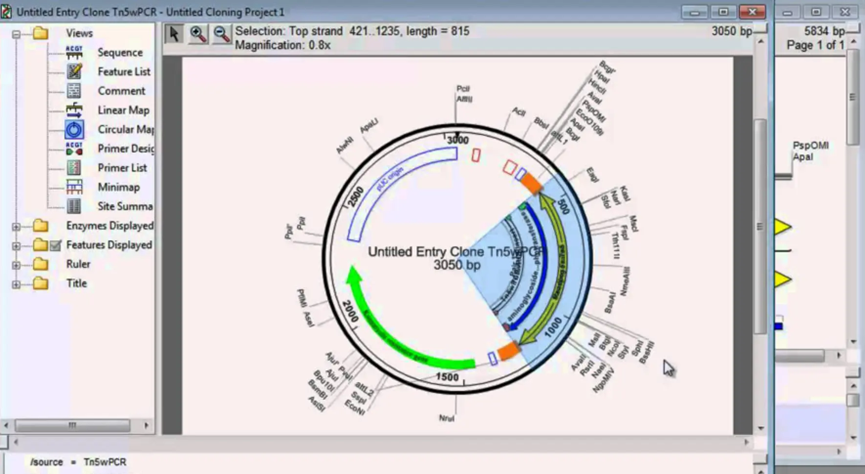Open the Sequence view
Image resolution: width=865 pixels, height=474 pixels.
(119, 52)
